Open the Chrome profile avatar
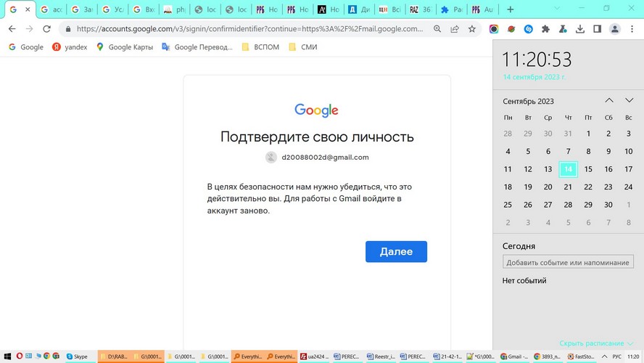Image resolution: width=644 pixels, height=363 pixels. (x=615, y=29)
